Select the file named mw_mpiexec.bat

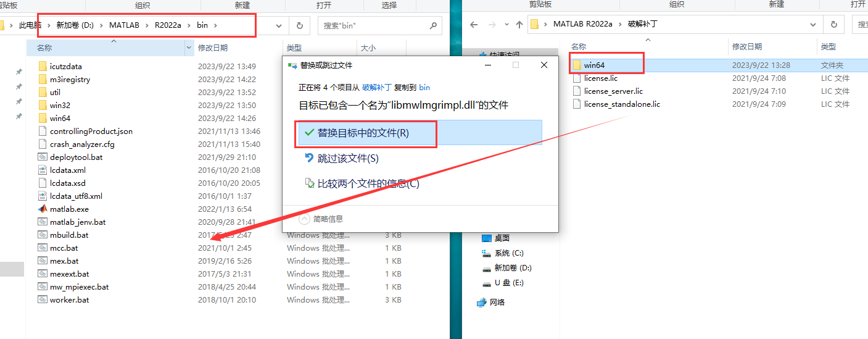point(80,287)
